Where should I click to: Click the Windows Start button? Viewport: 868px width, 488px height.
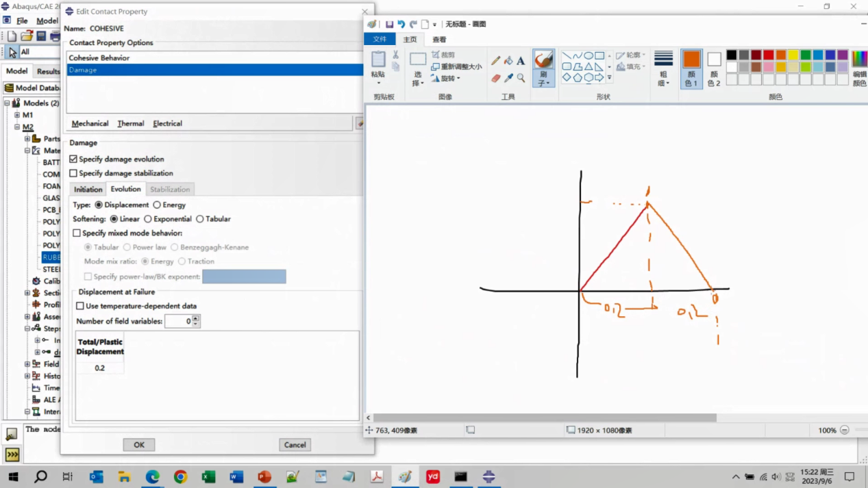13,476
